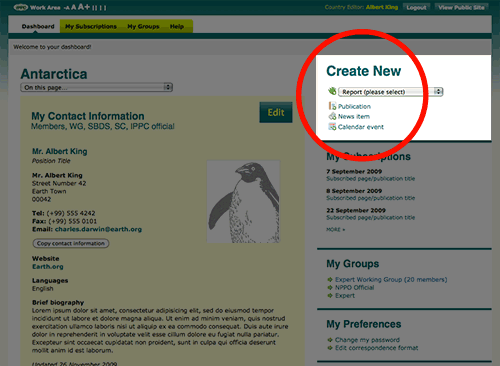Open the Earth.org website link

pos(48,267)
